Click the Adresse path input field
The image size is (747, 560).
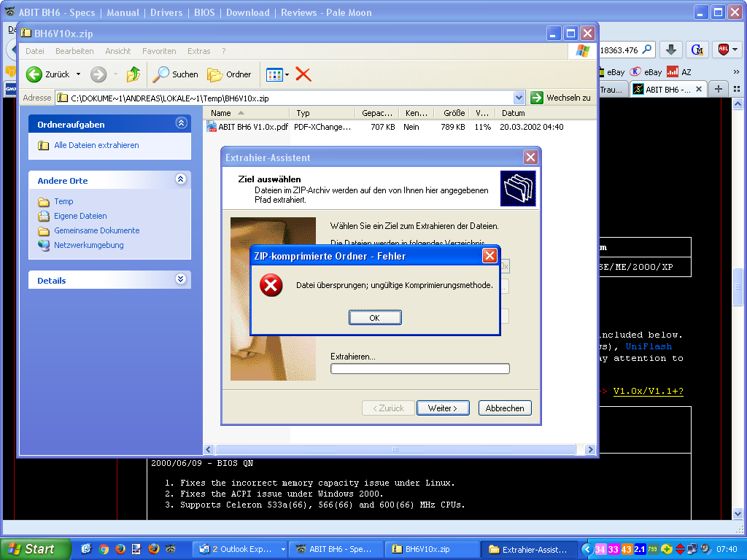tap(285, 98)
